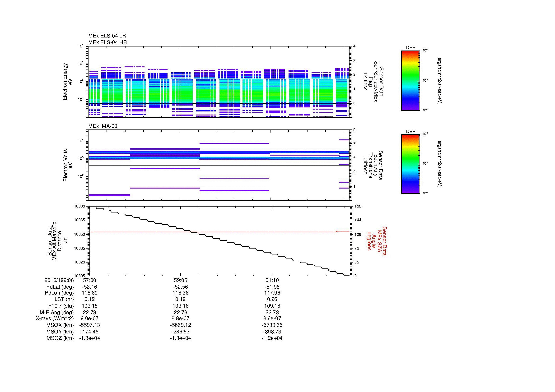Click the 'LST (hr)' row label
555x392 pixels.
[64, 300]
